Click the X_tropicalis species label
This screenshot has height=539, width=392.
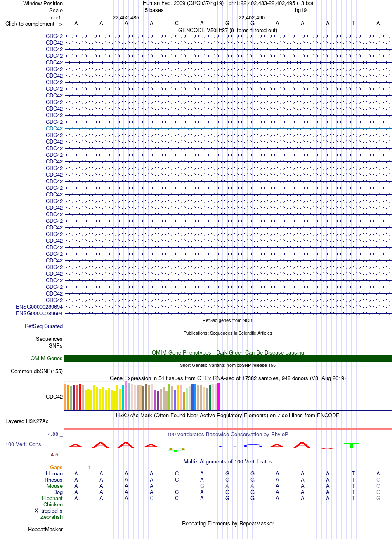49,511
